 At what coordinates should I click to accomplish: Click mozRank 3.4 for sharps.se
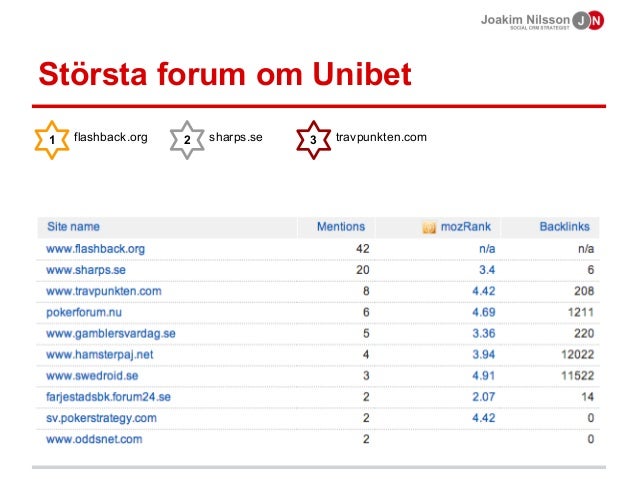(487, 270)
